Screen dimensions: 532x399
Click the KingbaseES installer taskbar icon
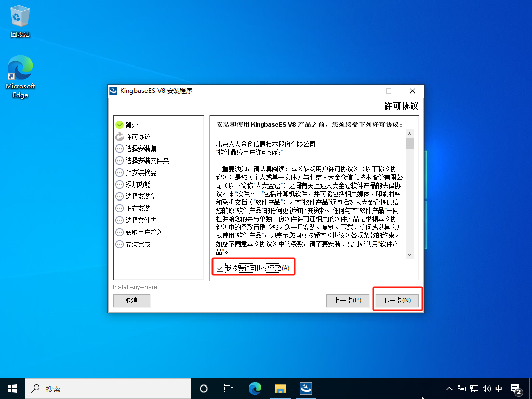pyautogui.click(x=306, y=388)
